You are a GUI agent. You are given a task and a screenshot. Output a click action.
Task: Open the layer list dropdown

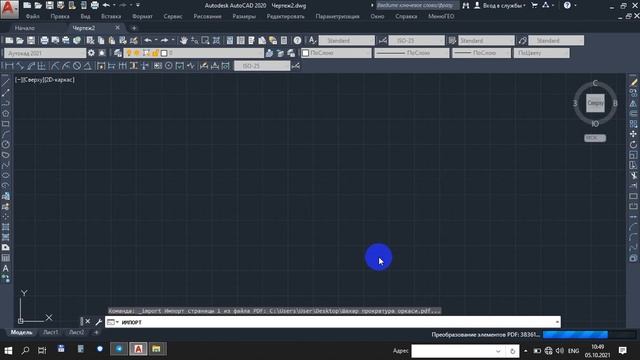click(x=193, y=53)
